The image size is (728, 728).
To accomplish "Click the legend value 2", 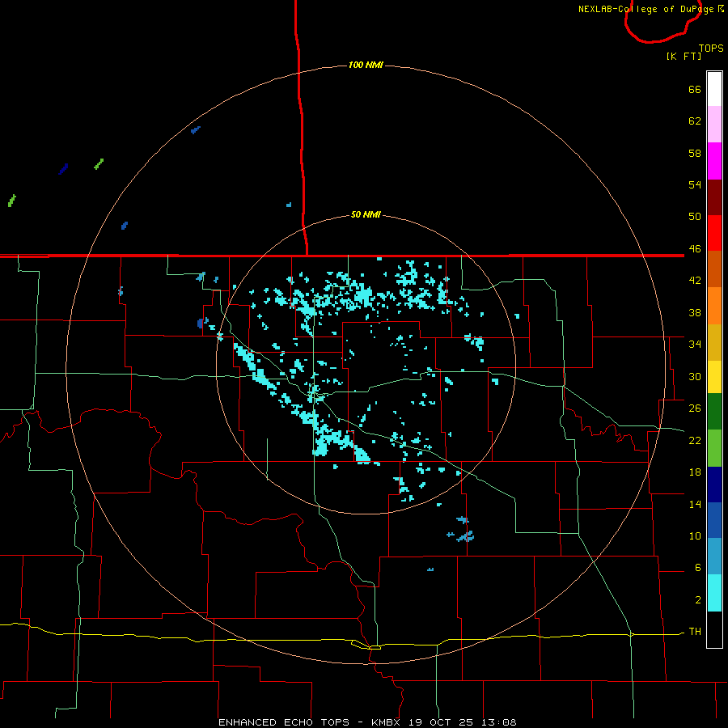I will point(698,599).
